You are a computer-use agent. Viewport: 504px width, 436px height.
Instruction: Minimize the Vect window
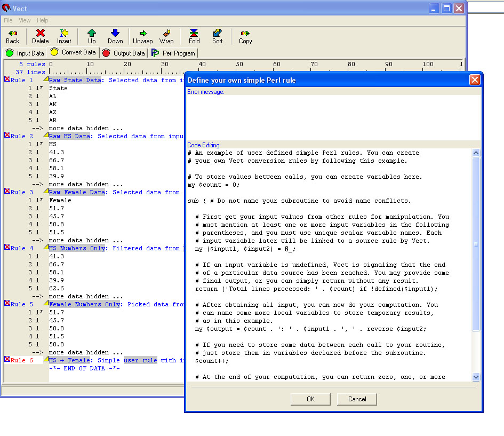(434, 9)
